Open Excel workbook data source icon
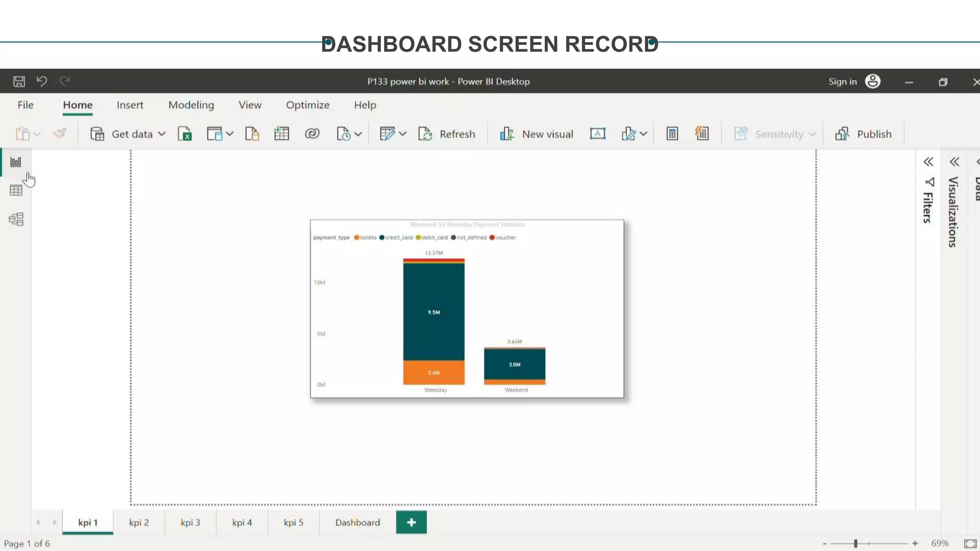The width and height of the screenshot is (980, 551). pyautogui.click(x=185, y=134)
